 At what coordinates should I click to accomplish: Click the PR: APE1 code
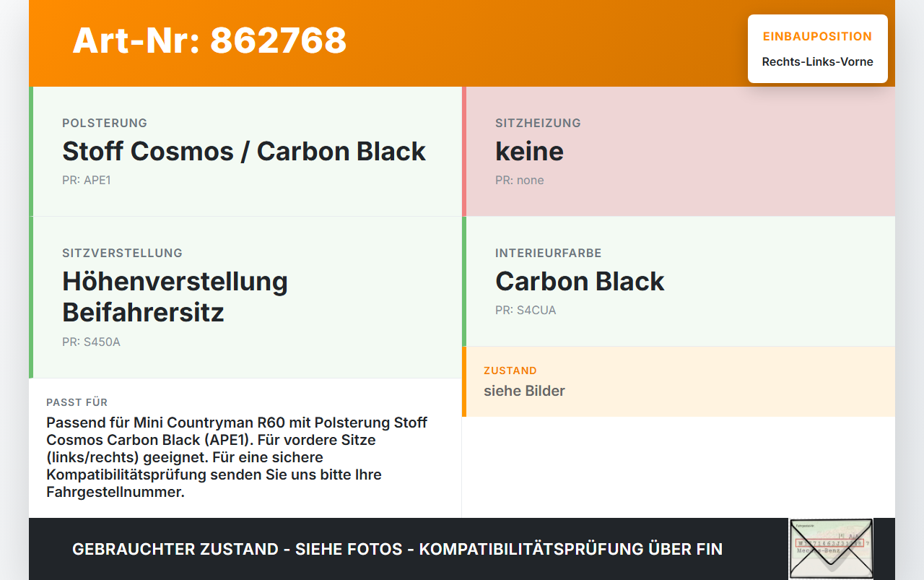pyautogui.click(x=87, y=181)
